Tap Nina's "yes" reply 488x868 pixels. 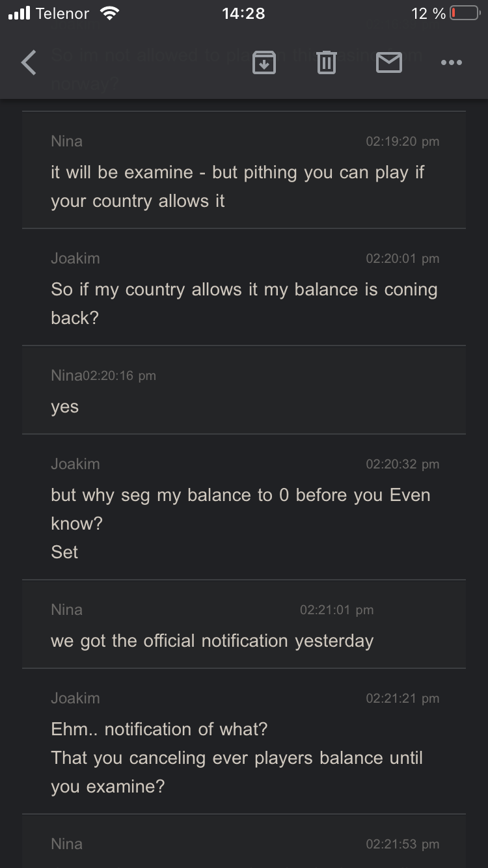click(x=65, y=407)
